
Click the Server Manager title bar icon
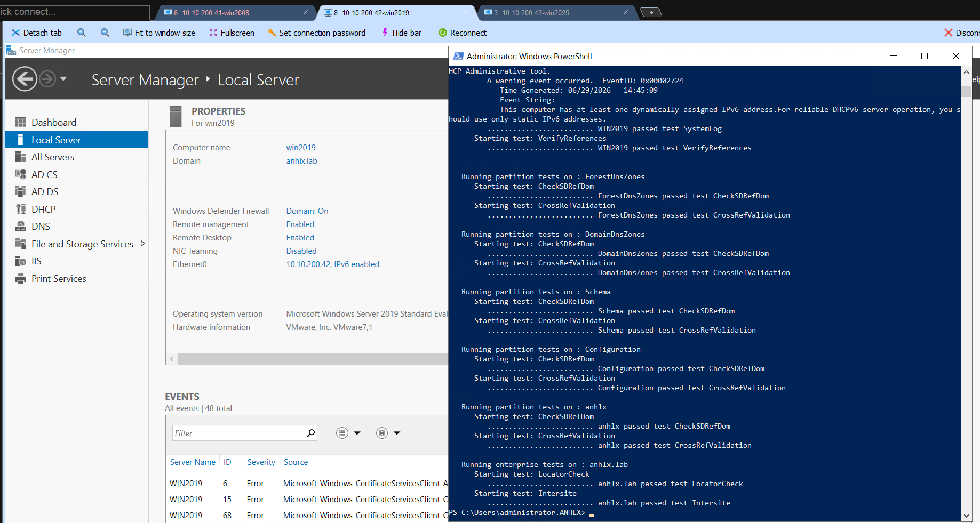point(11,50)
